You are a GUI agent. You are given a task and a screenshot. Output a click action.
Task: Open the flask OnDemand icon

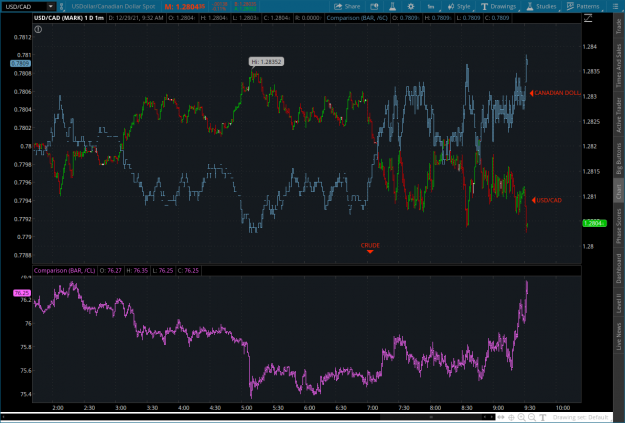(393, 6)
